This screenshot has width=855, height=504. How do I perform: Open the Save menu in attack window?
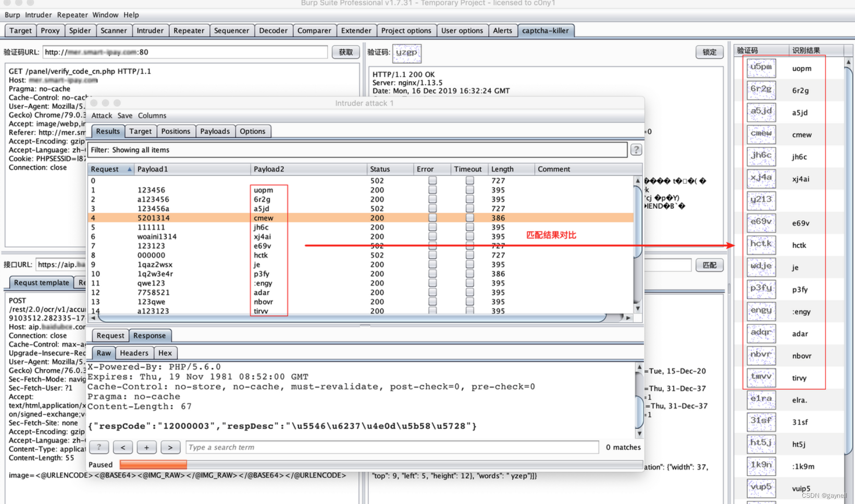[125, 116]
